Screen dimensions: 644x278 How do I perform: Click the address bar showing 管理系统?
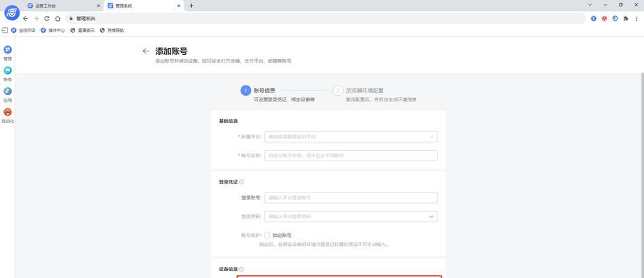click(325, 19)
